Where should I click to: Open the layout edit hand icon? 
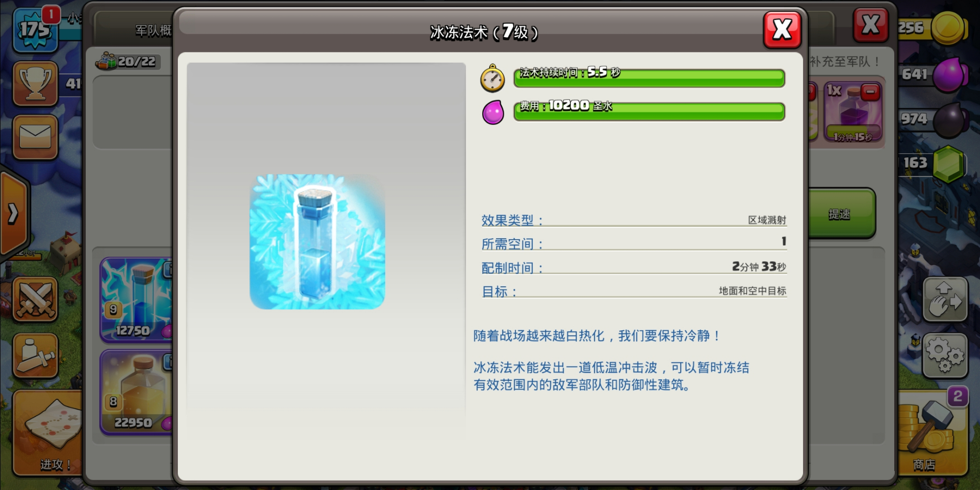(x=945, y=299)
